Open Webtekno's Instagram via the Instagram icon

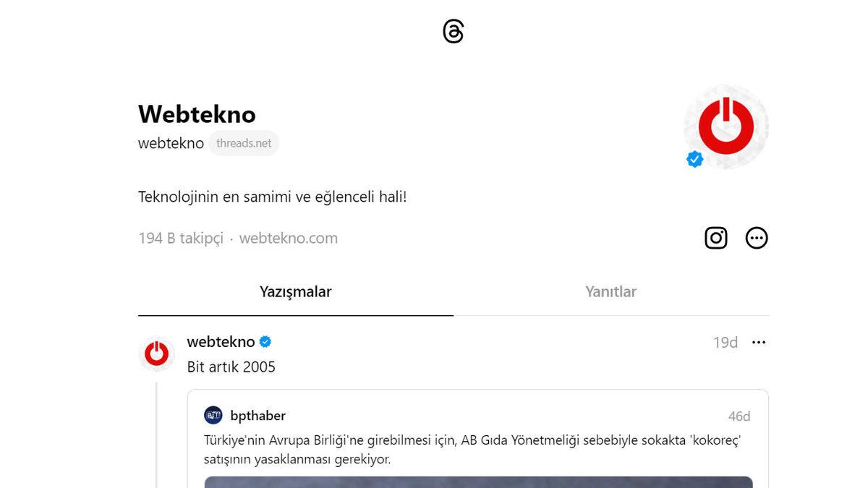(x=715, y=238)
